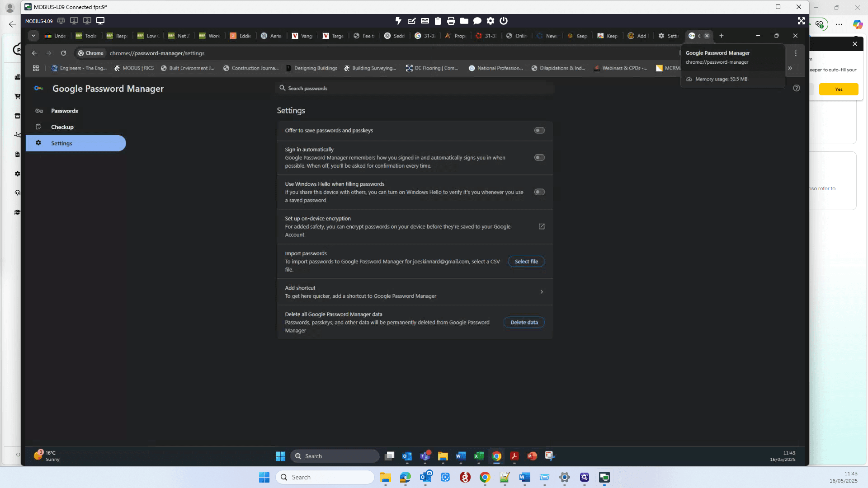868x488 pixels.
Task: Select Settings in the sidebar
Action: (76, 143)
